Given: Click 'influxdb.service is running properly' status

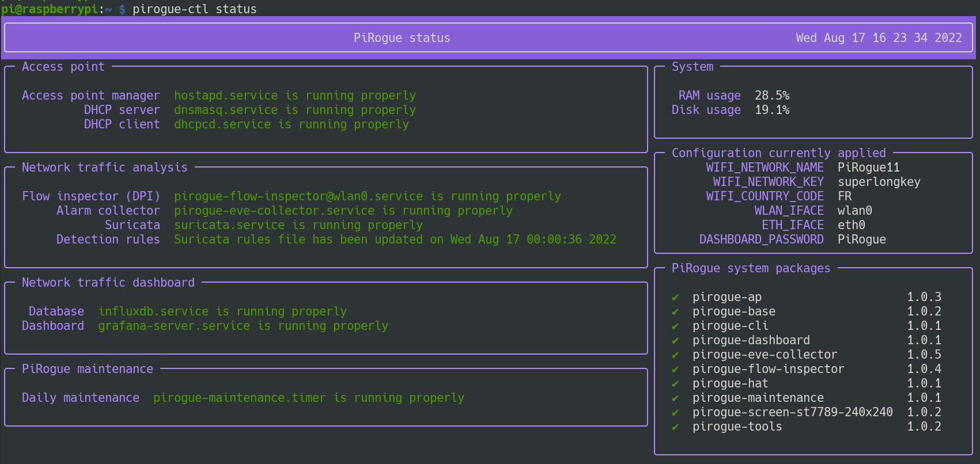Looking at the screenshot, I should coord(222,311).
